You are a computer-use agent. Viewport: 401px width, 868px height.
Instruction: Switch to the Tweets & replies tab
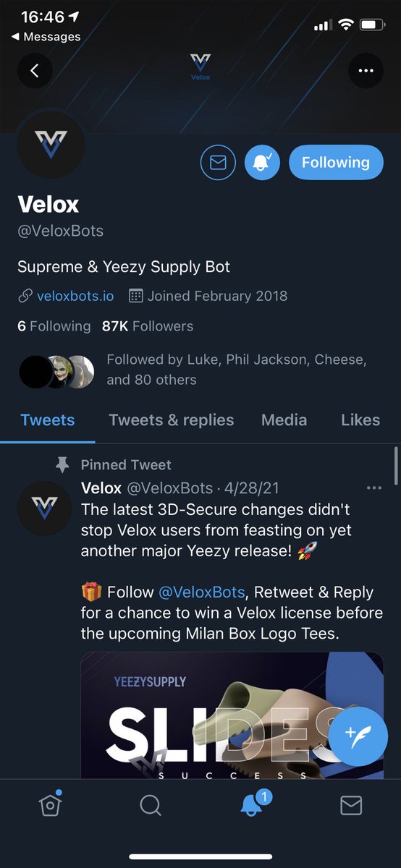pyautogui.click(x=171, y=420)
